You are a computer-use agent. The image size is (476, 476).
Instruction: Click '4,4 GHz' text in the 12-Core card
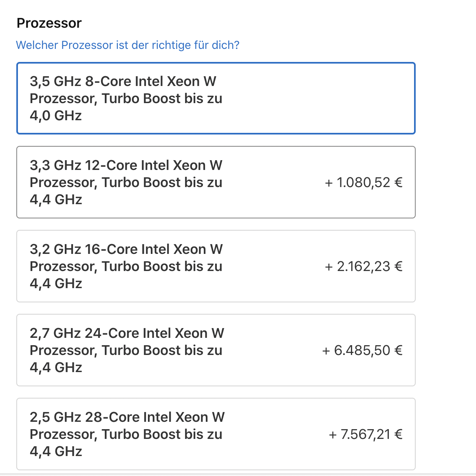[x=56, y=200]
